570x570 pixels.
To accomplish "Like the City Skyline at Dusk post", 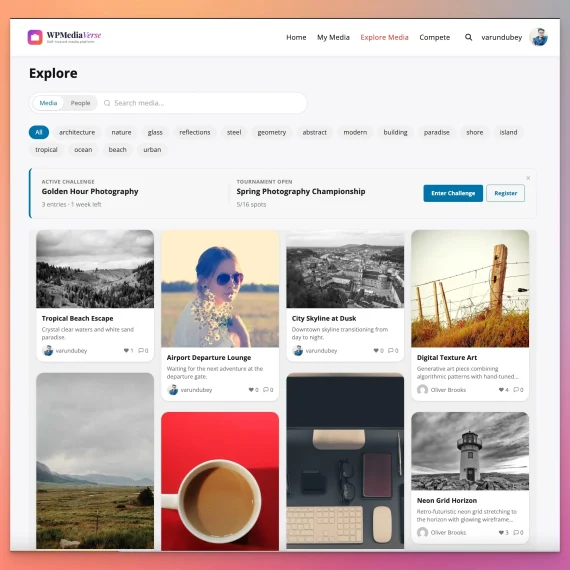I will (x=376, y=350).
